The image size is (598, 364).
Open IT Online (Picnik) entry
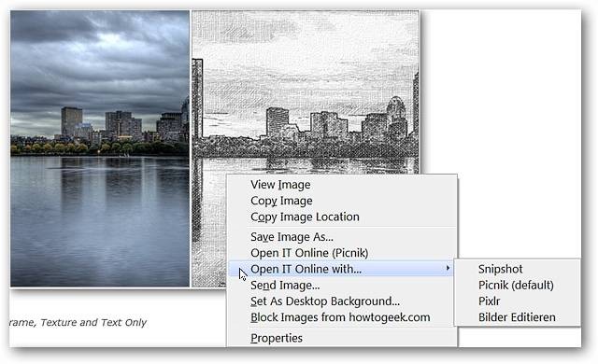point(342,253)
